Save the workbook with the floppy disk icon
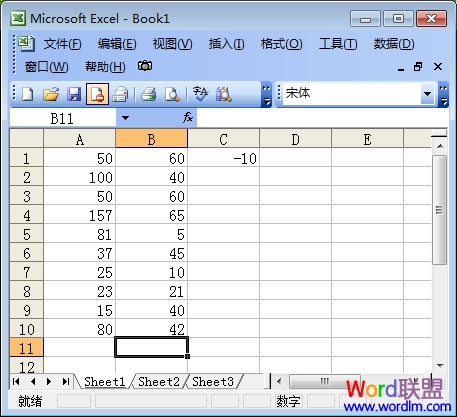 tap(74, 94)
